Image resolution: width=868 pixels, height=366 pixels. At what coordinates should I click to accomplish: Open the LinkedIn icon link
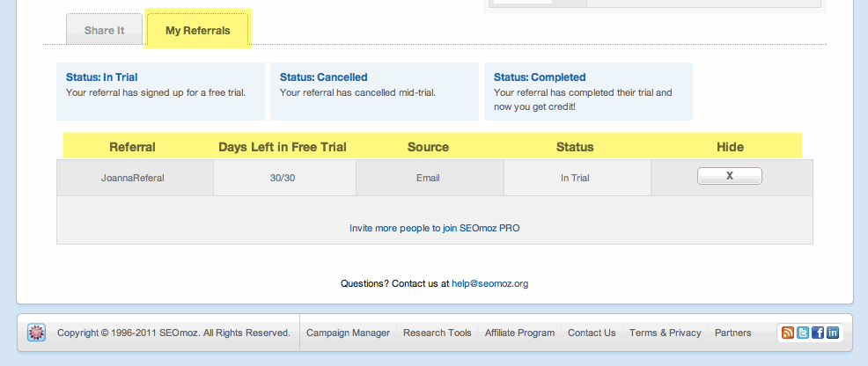pyautogui.click(x=832, y=333)
